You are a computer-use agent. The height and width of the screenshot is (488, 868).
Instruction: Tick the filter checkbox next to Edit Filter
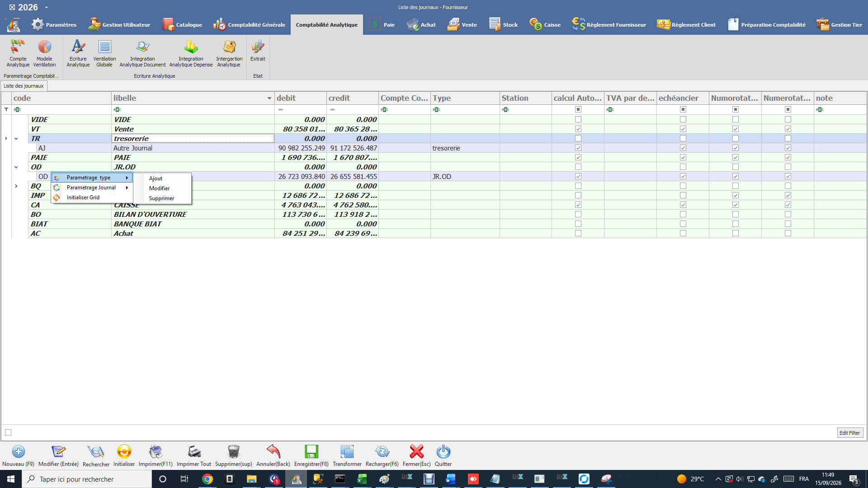coord(8,432)
